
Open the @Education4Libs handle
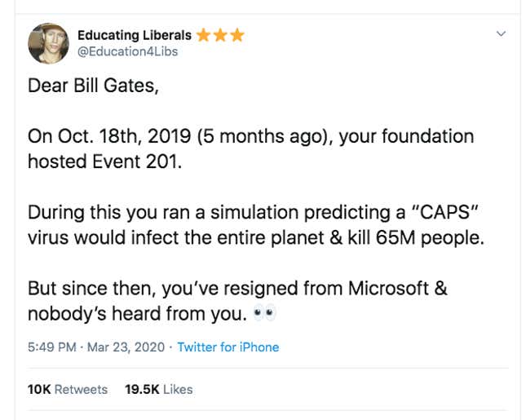128,51
